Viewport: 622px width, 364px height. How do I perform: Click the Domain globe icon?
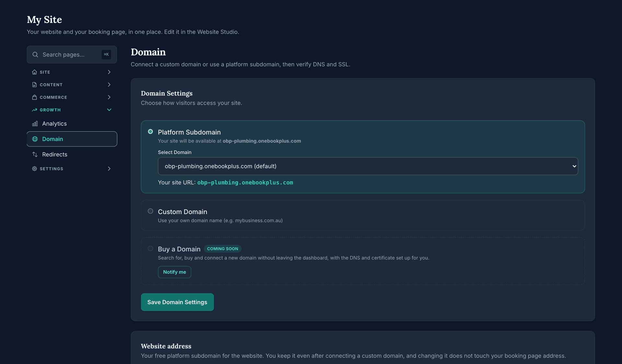pos(35,139)
